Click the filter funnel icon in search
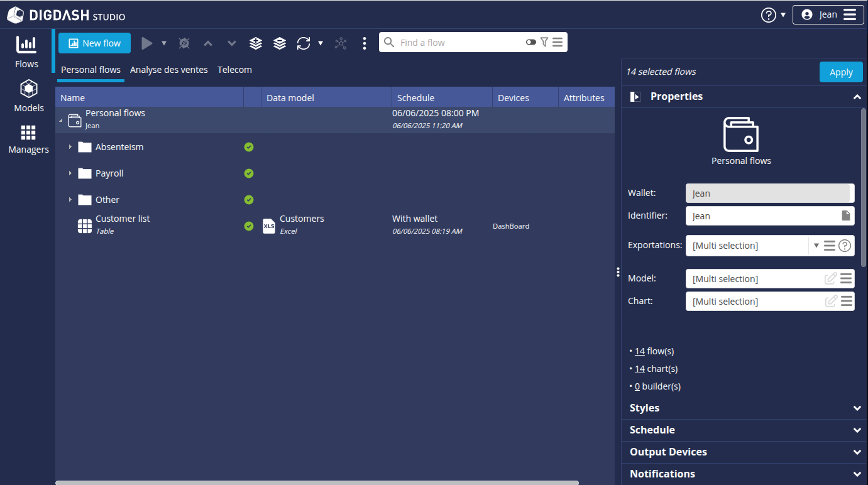The width and height of the screenshot is (868, 485). pos(544,42)
